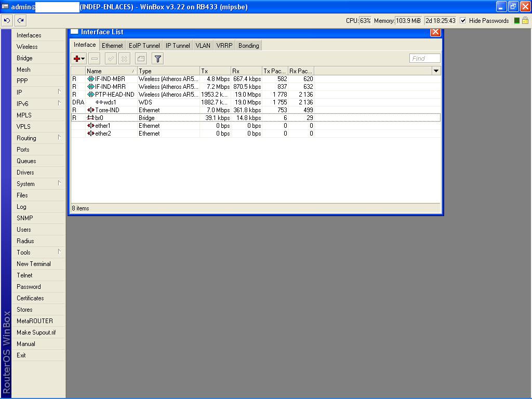Select the br0 bridge icon
The image size is (532, 399).
pos(90,118)
